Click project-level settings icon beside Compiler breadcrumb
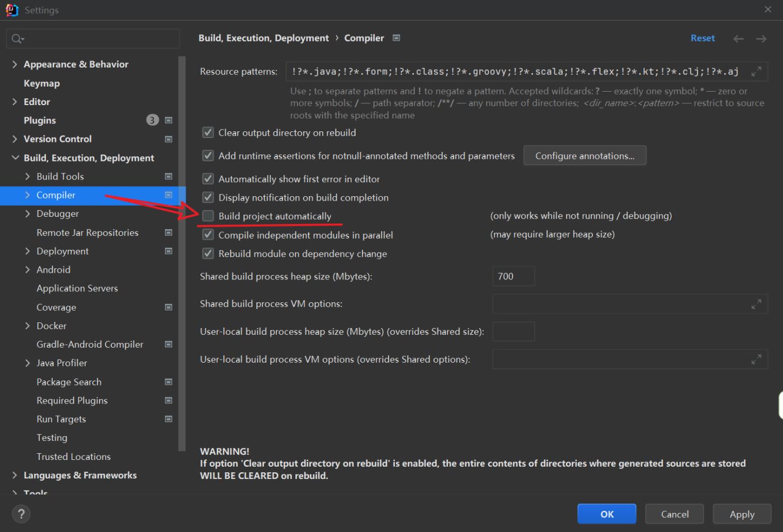The width and height of the screenshot is (783, 532). tap(397, 38)
